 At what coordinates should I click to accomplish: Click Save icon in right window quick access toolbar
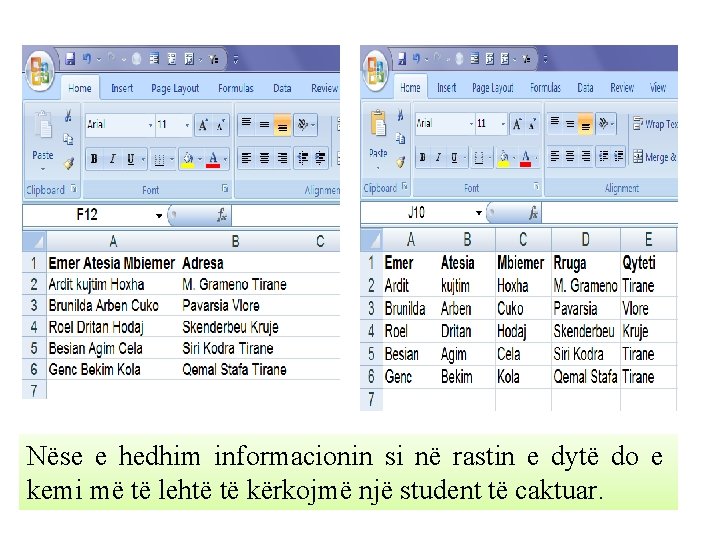coord(402,59)
